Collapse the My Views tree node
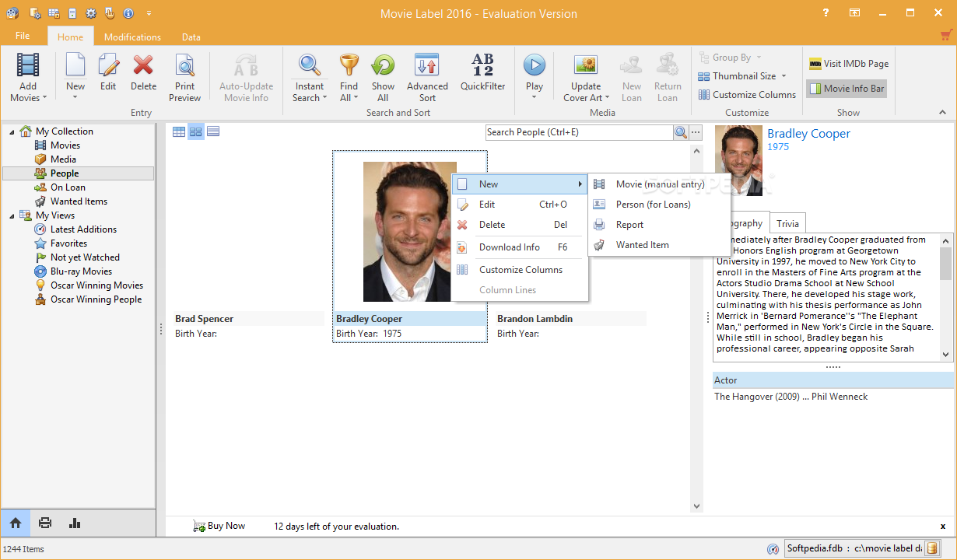Screen dimensions: 957x560 coord(12,216)
